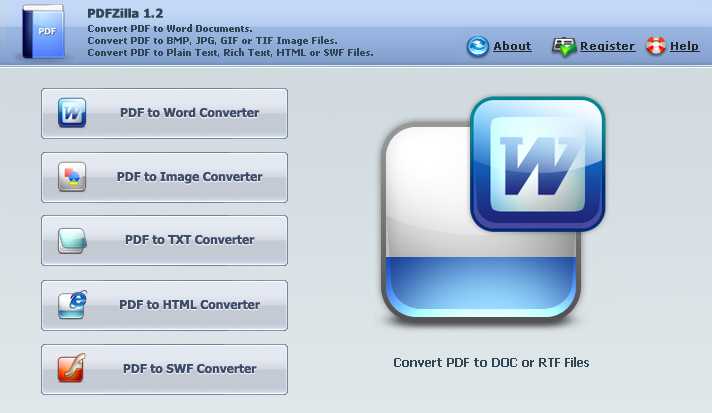Click the 'Convert PDF to DOC or RTF Files' caption

click(491, 363)
